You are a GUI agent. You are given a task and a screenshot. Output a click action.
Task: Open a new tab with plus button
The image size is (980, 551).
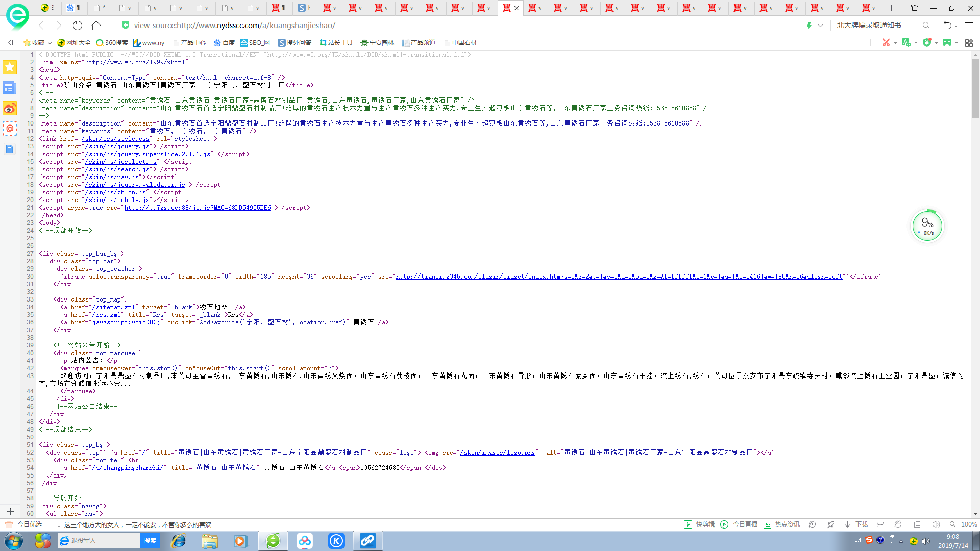891,8
